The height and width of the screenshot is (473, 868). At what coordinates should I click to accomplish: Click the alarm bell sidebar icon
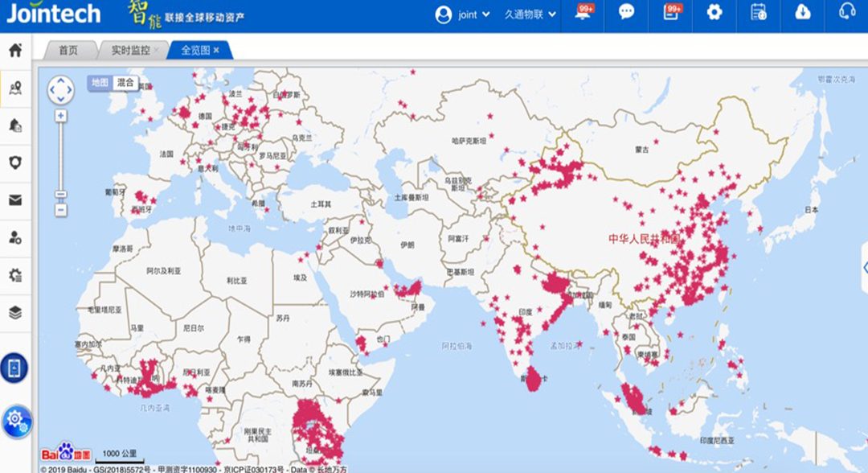click(x=14, y=125)
